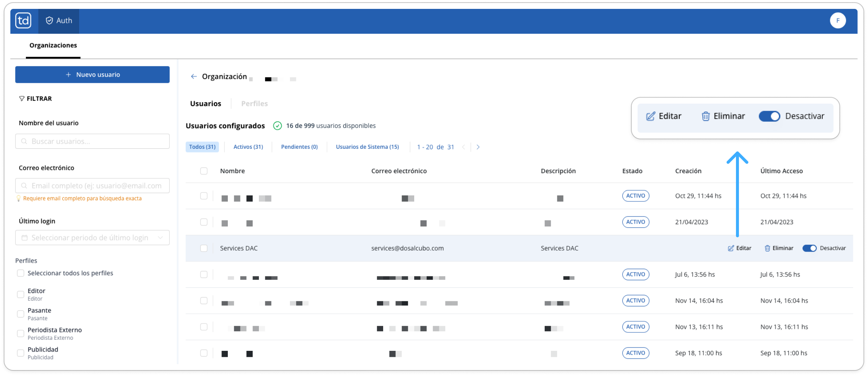
Task: Check the Periodista Externo profile checkbox
Action: 21,334
